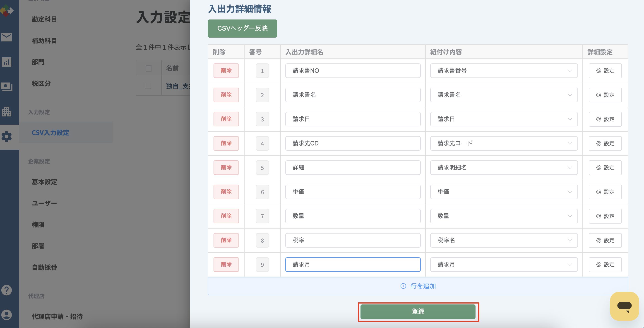Go to 基本設定 menu item
Viewport: 644px width, 328px height.
pos(44,182)
